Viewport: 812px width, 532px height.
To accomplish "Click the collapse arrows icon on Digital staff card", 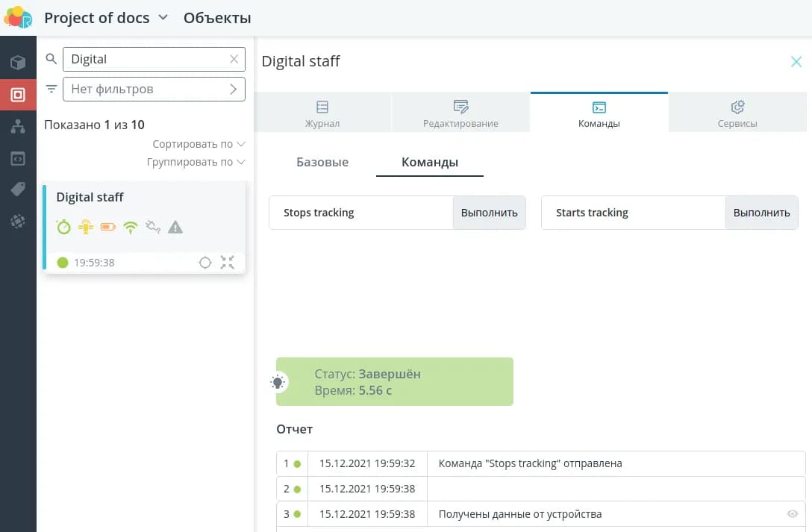I will 228,263.
